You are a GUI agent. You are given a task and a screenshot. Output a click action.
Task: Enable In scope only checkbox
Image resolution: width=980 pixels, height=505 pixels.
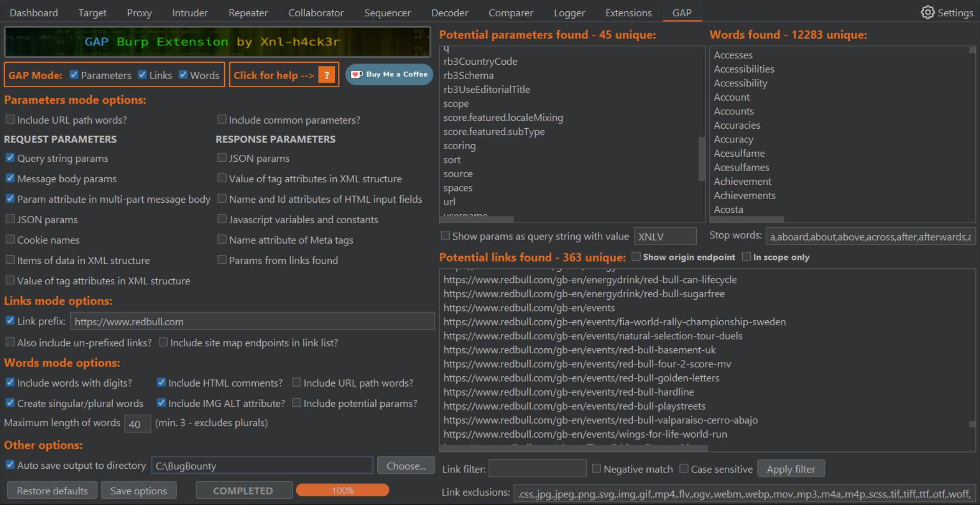746,257
